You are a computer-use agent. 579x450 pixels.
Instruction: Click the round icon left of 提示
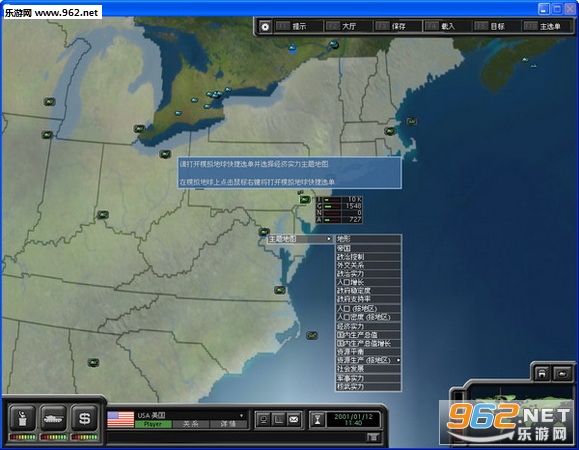[x=265, y=26]
